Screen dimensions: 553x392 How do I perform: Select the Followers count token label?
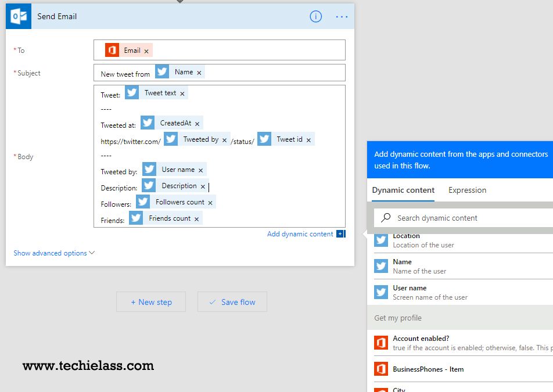click(x=180, y=202)
